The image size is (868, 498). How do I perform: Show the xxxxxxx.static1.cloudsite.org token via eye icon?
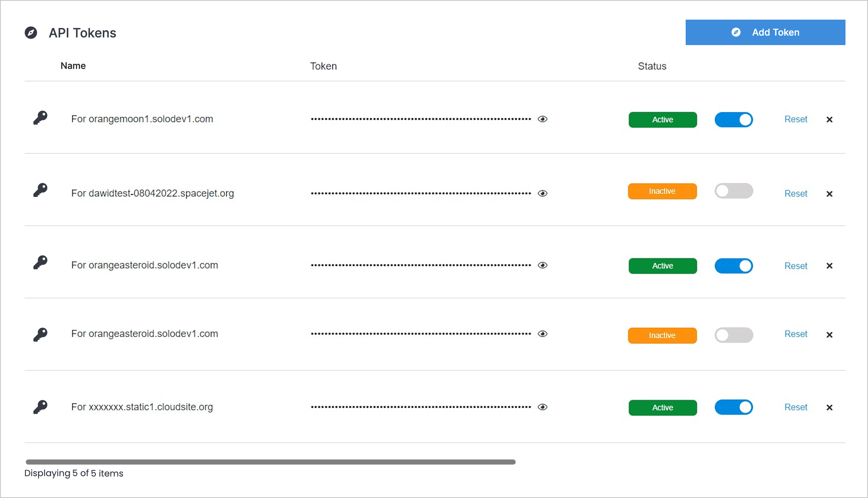click(x=543, y=407)
